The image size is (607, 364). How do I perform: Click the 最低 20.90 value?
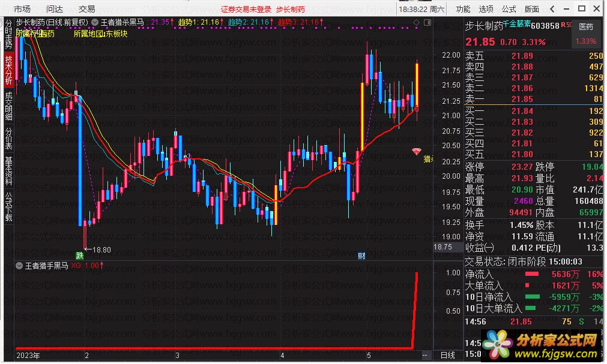tap(522, 189)
